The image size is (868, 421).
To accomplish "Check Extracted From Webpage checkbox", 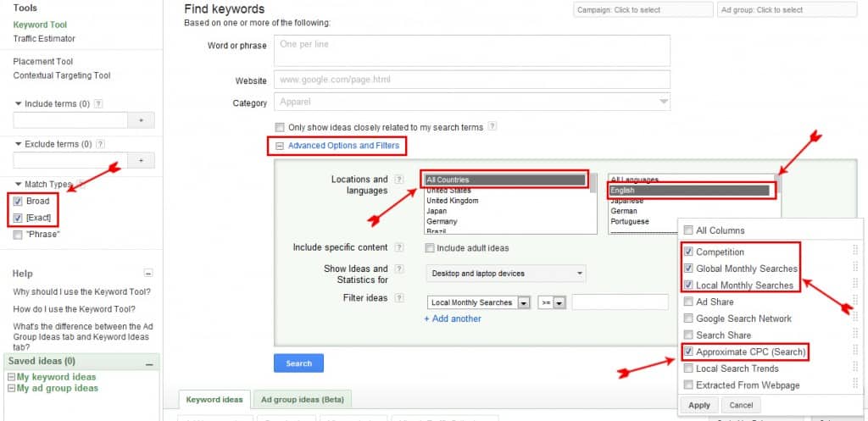I will (x=688, y=385).
